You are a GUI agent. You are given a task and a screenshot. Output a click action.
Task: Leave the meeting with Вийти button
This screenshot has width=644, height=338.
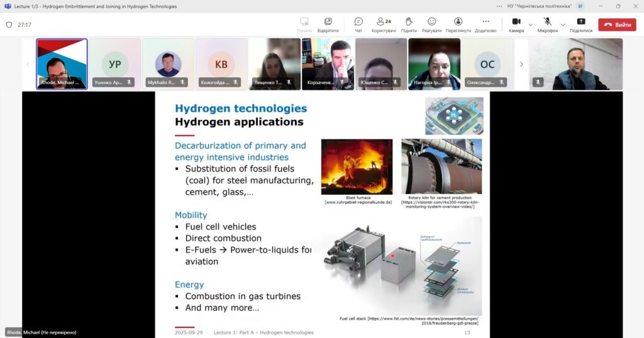[616, 25]
